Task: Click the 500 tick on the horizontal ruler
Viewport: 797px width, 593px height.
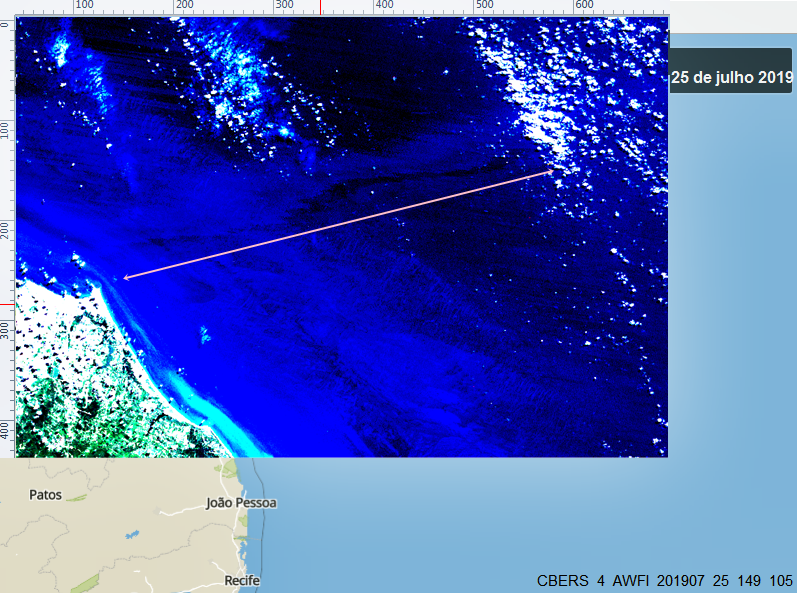Action: (x=484, y=5)
